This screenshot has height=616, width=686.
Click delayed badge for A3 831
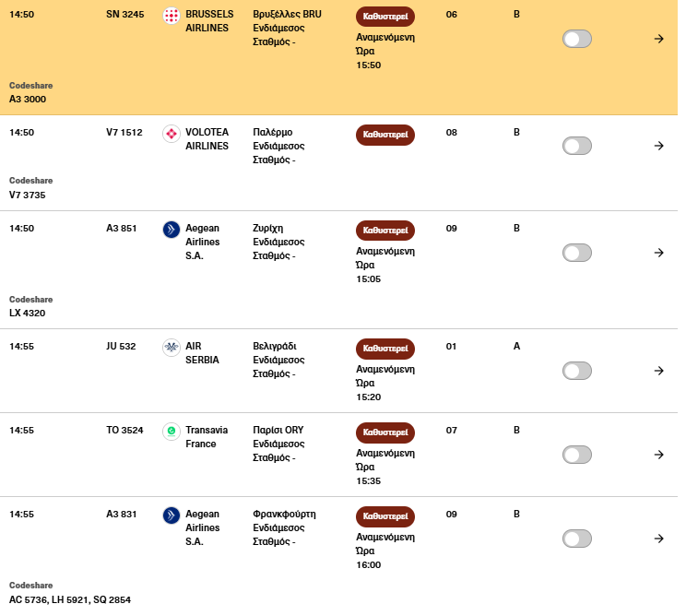[x=385, y=516]
